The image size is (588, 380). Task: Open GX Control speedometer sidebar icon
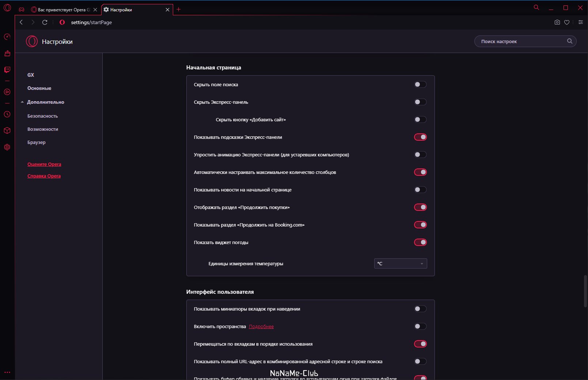pyautogui.click(x=7, y=37)
